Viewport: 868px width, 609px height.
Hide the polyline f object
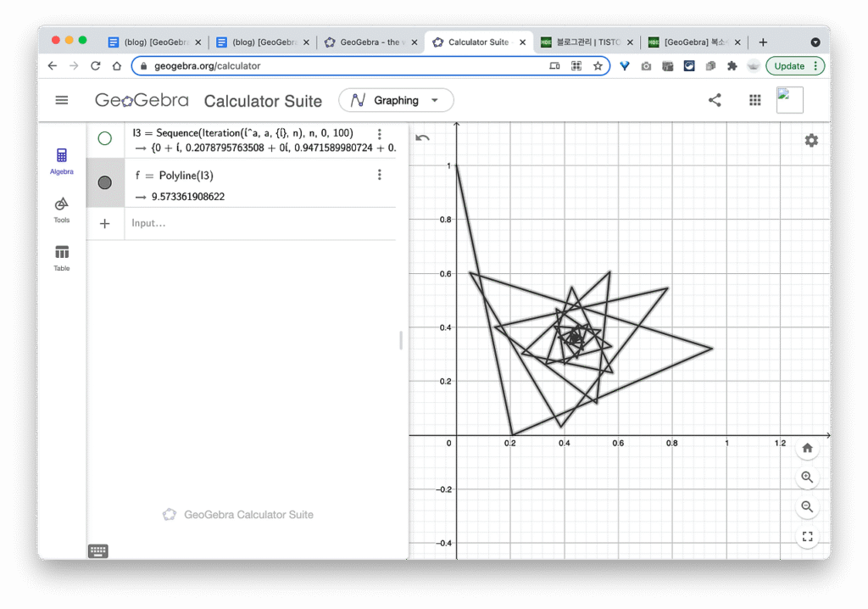click(105, 182)
